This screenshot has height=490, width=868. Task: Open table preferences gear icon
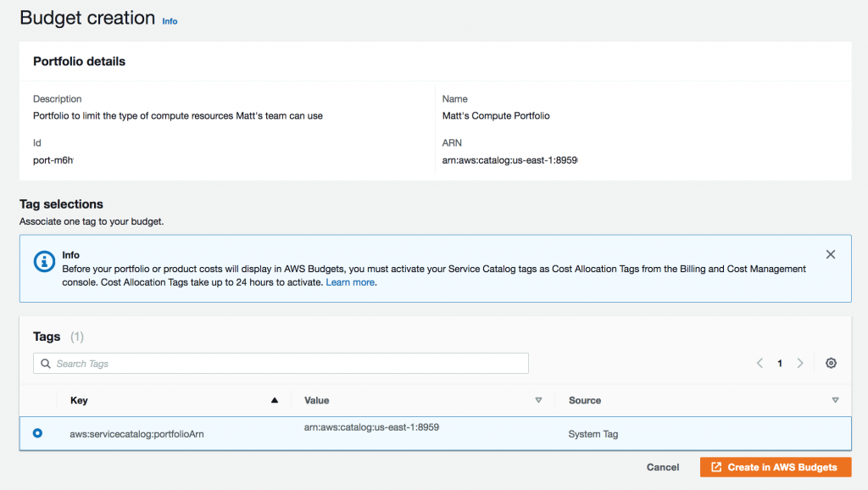[831, 363]
